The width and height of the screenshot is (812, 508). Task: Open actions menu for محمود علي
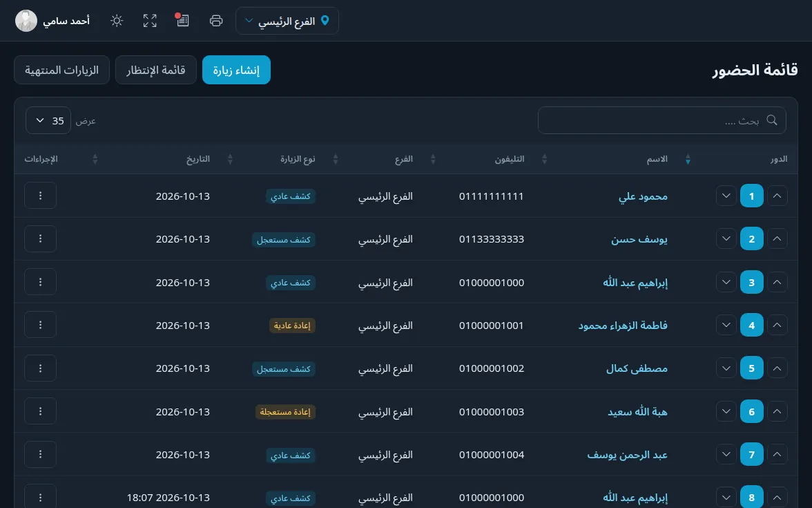coord(40,196)
